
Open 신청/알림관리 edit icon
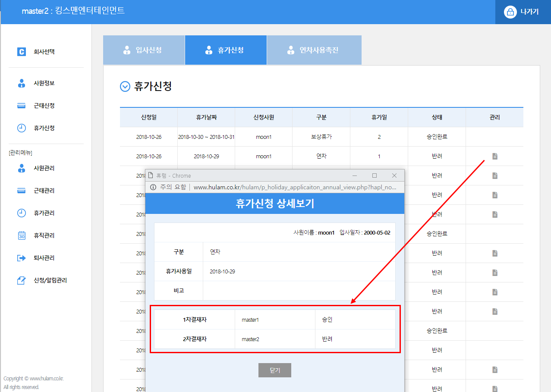22,280
